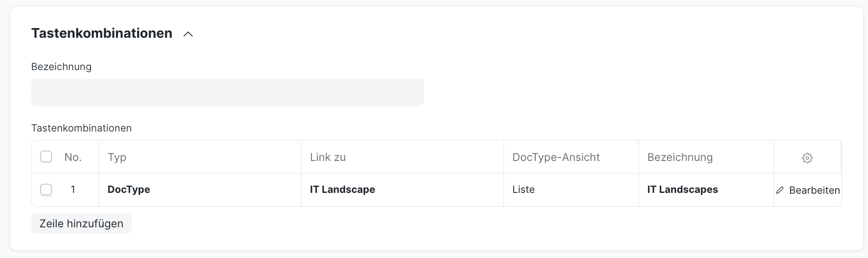This screenshot has width=868, height=258.
Task: Open the Liste cell under DocType-Ansicht
Action: 571,190
